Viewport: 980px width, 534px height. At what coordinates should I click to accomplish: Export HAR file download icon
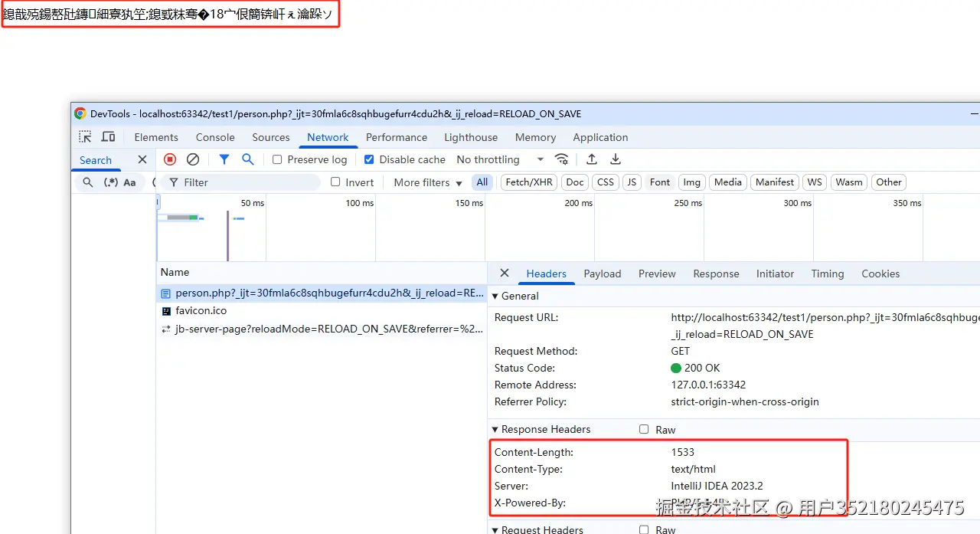pyautogui.click(x=615, y=159)
